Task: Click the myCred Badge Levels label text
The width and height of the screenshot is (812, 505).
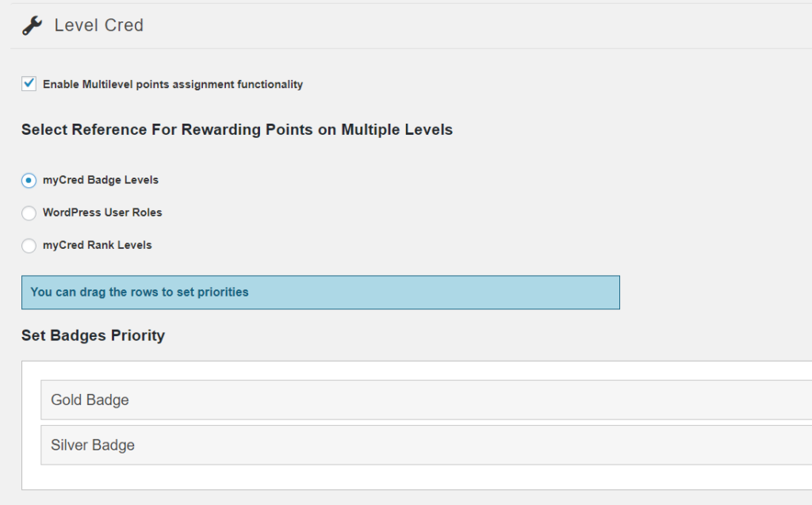Action: click(101, 180)
